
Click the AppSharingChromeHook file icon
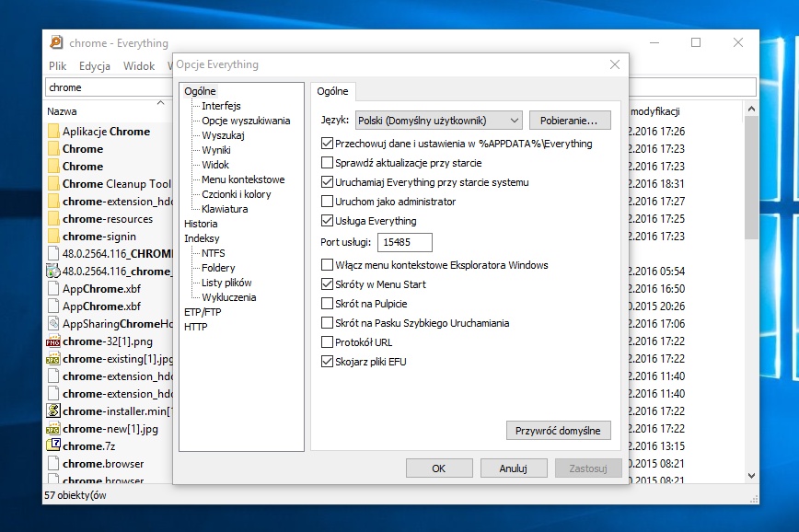point(53,324)
